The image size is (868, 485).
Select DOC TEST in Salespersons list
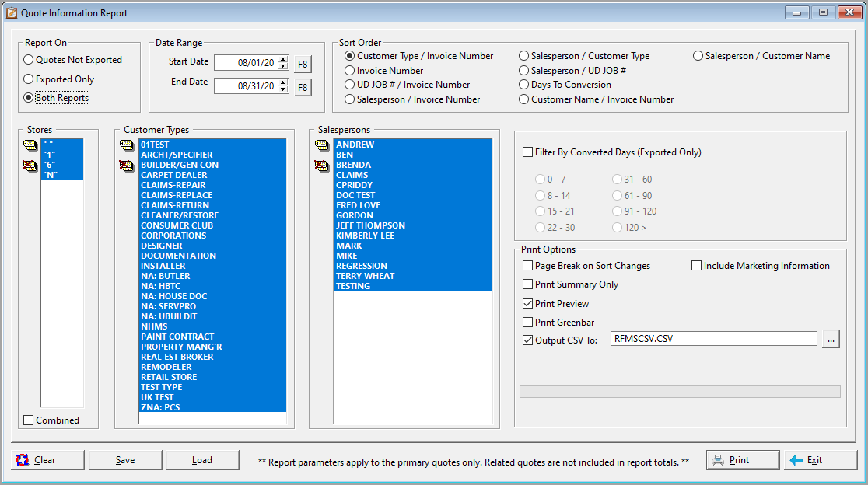coord(413,195)
